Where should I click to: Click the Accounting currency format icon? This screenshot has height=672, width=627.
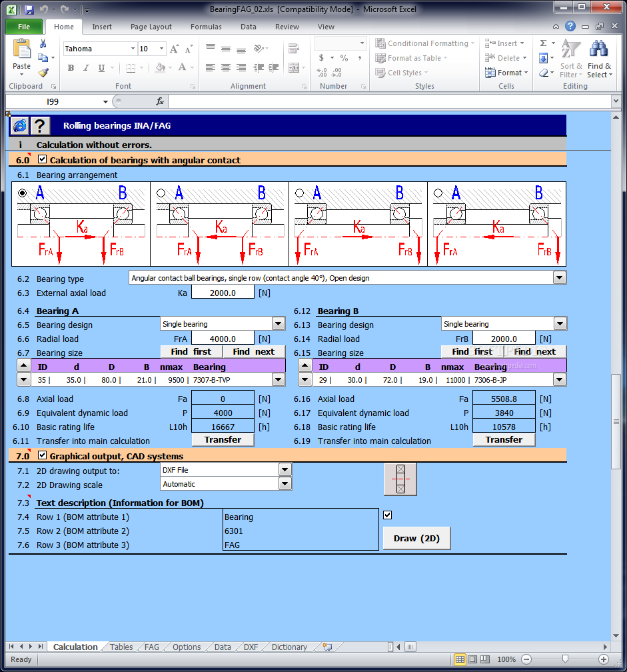coord(321,57)
